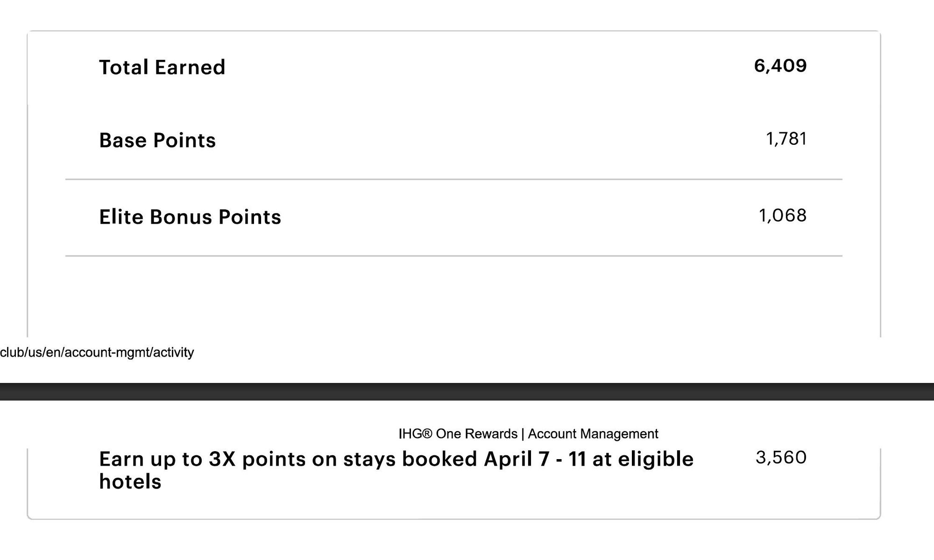Click the Elite Bonus Points label

(190, 217)
